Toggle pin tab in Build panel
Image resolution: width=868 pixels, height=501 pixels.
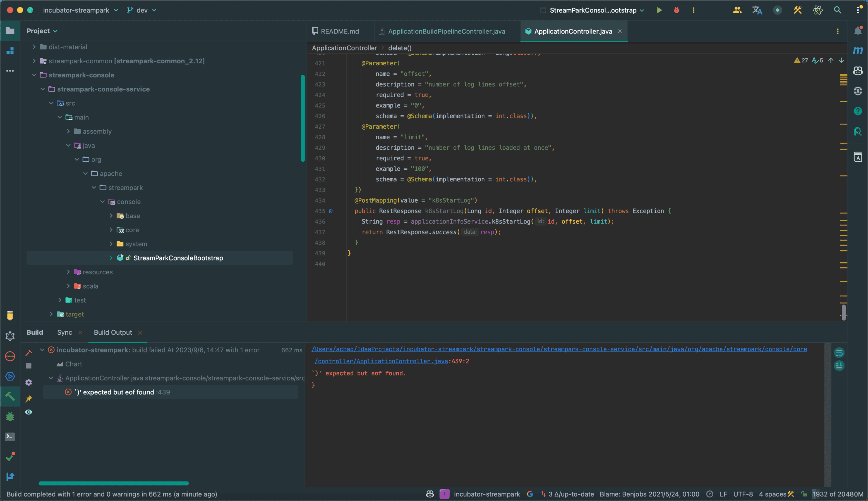(28, 399)
